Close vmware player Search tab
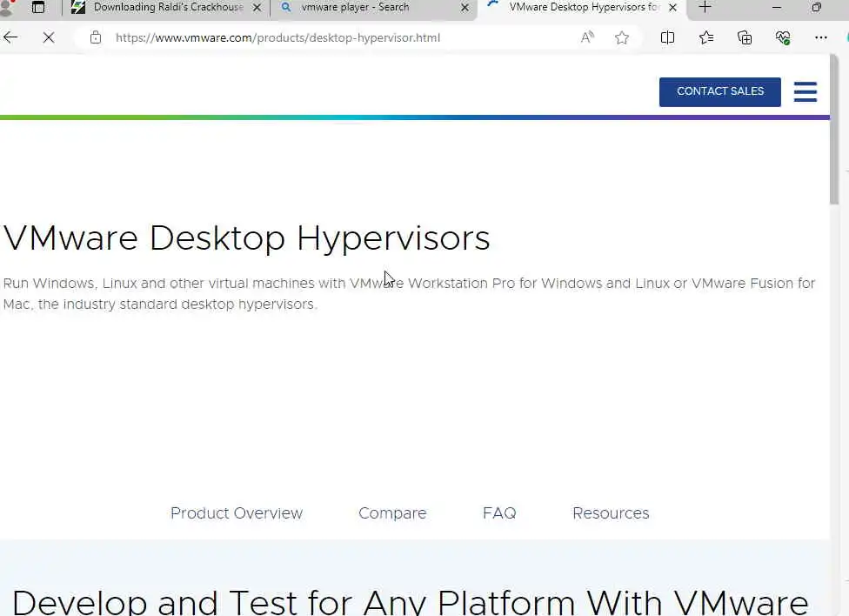The image size is (849, 616). point(465,8)
